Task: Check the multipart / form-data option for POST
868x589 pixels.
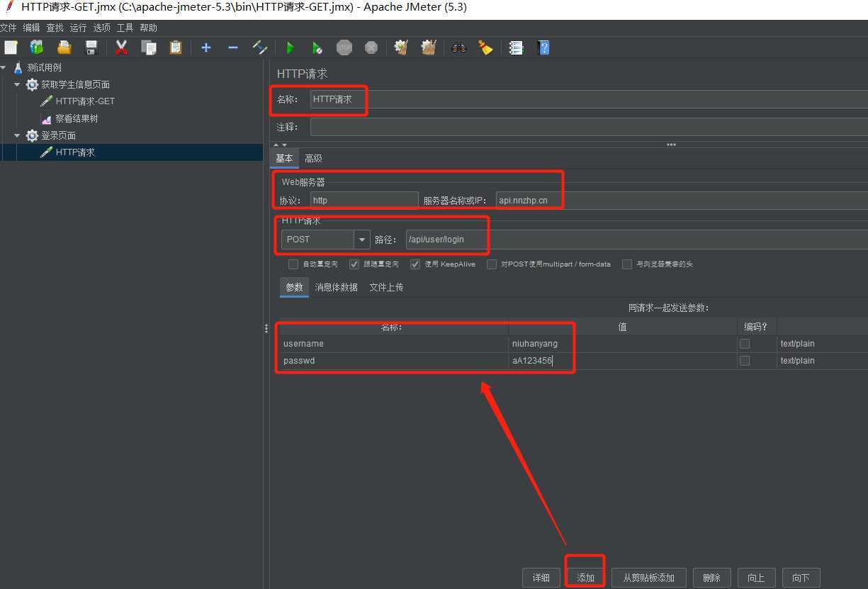Action: coord(491,264)
